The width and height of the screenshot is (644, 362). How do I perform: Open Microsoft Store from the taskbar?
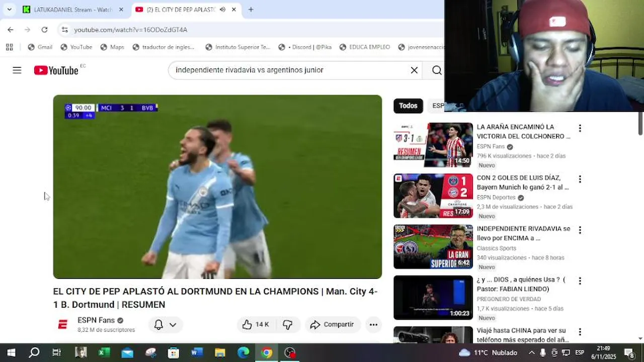(174, 352)
